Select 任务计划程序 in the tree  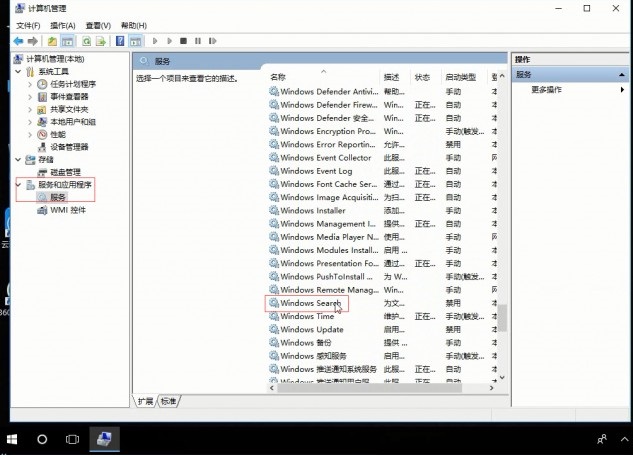73,84
